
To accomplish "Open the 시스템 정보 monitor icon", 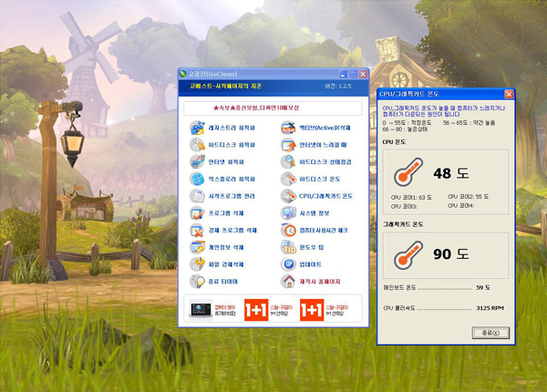I will click(x=288, y=213).
